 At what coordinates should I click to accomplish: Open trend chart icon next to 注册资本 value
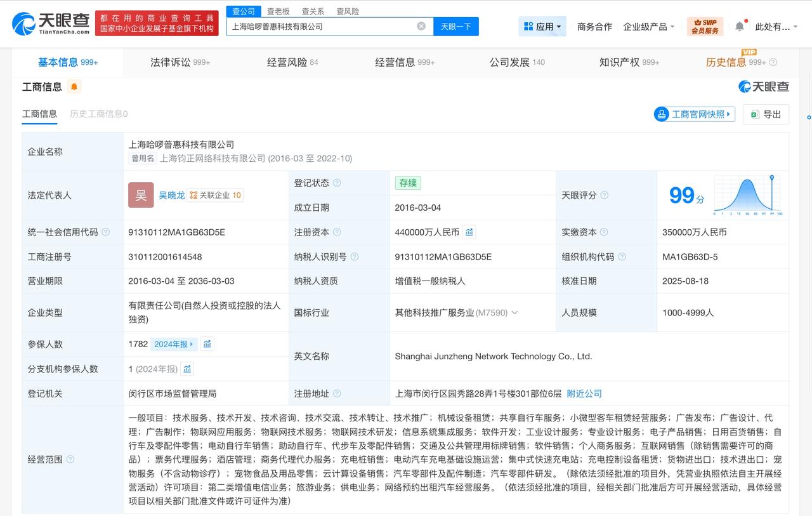tap(469, 232)
